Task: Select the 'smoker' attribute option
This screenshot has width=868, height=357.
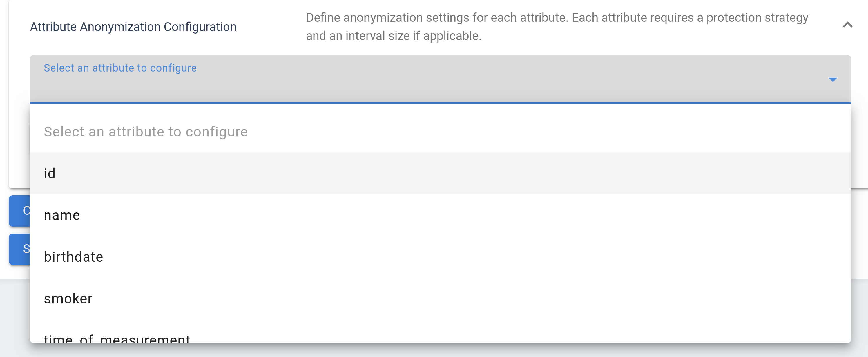Action: pyautogui.click(x=440, y=299)
